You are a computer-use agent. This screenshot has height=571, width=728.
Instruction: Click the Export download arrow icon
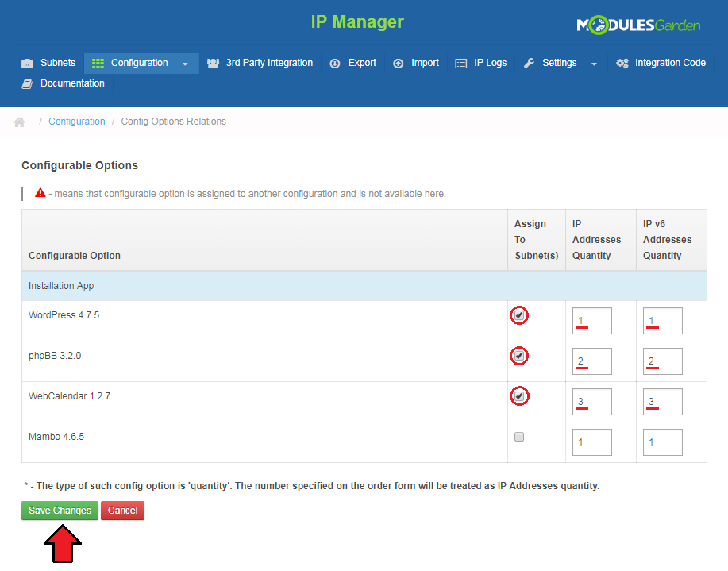(335, 64)
